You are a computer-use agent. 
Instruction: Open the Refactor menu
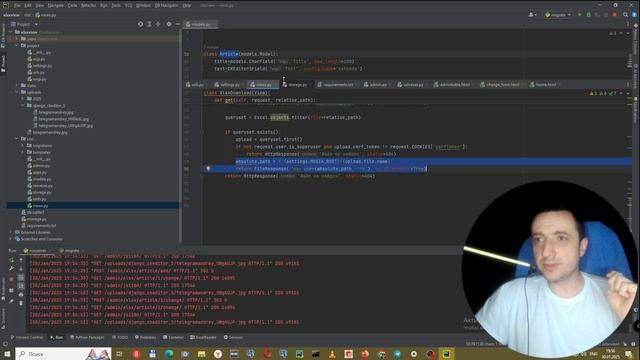pyautogui.click(x=89, y=6)
